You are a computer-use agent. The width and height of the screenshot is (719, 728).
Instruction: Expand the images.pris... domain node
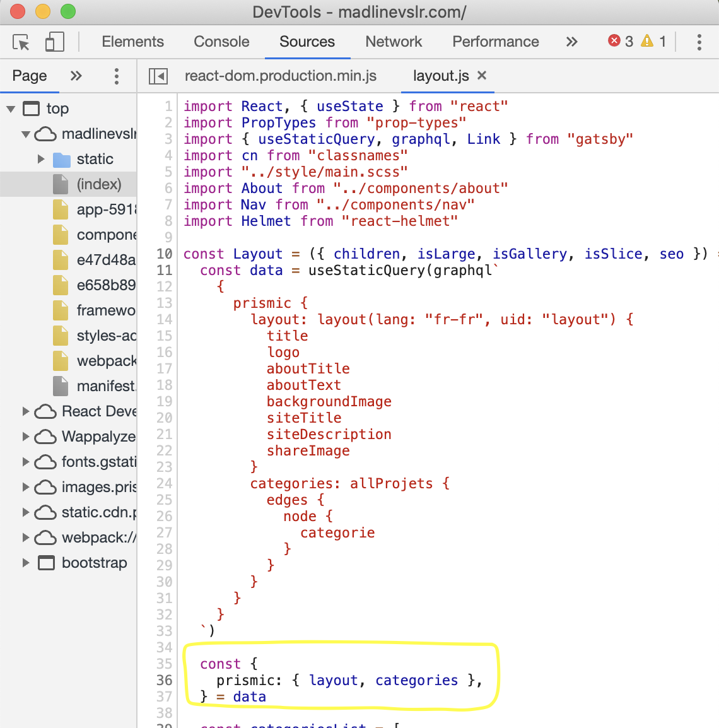coord(26,487)
